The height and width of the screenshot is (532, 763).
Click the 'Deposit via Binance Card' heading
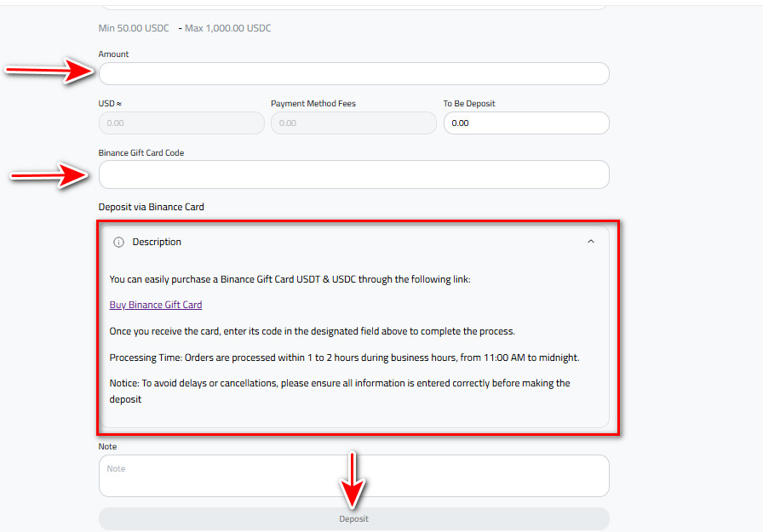[x=152, y=207]
